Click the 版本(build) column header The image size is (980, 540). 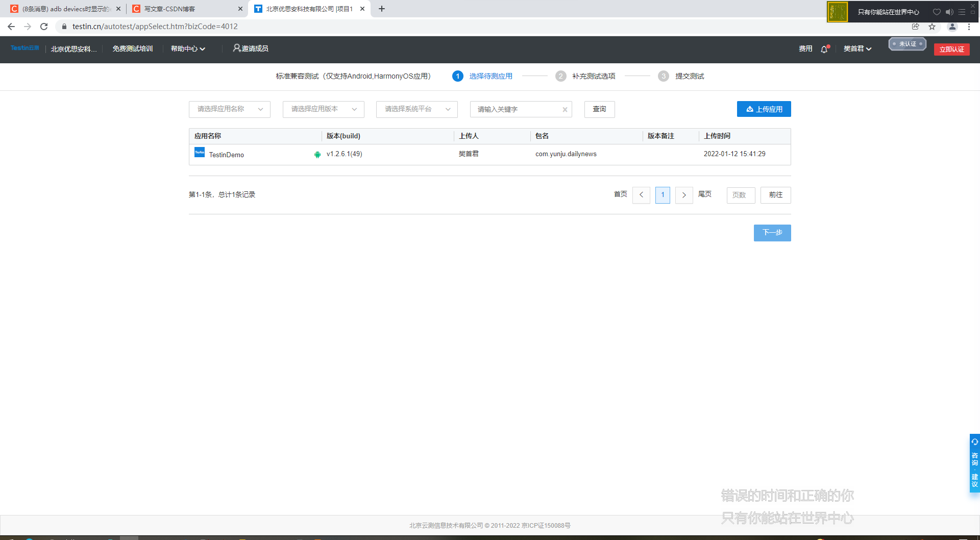[344, 136]
